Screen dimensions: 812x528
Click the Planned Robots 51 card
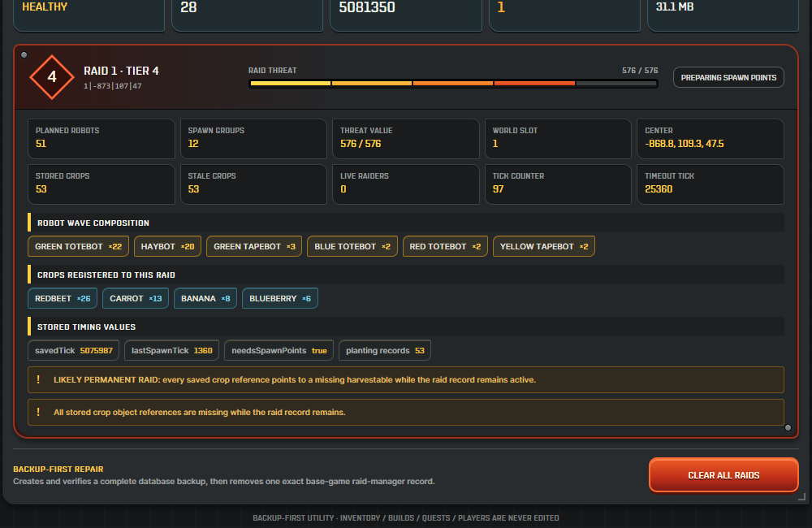(101, 139)
